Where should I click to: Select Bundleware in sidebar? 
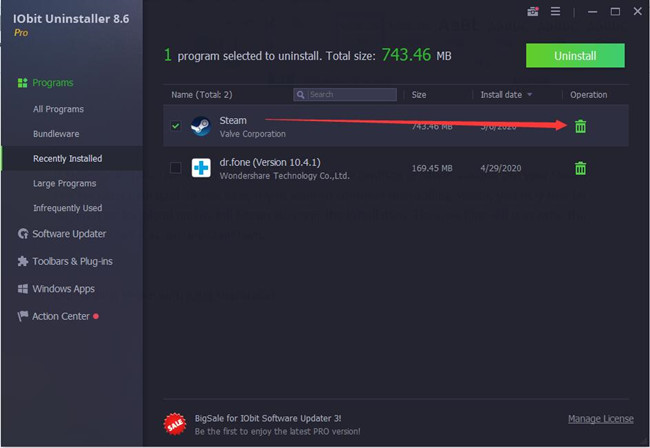(56, 134)
